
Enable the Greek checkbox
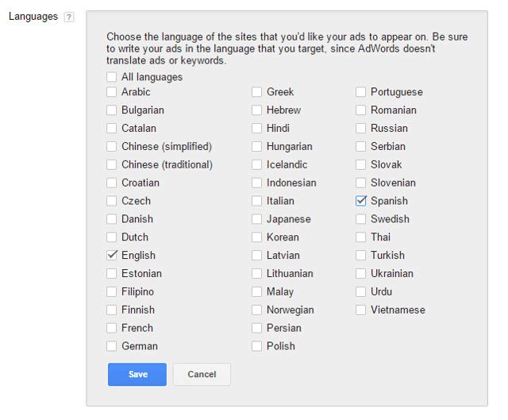tap(256, 92)
